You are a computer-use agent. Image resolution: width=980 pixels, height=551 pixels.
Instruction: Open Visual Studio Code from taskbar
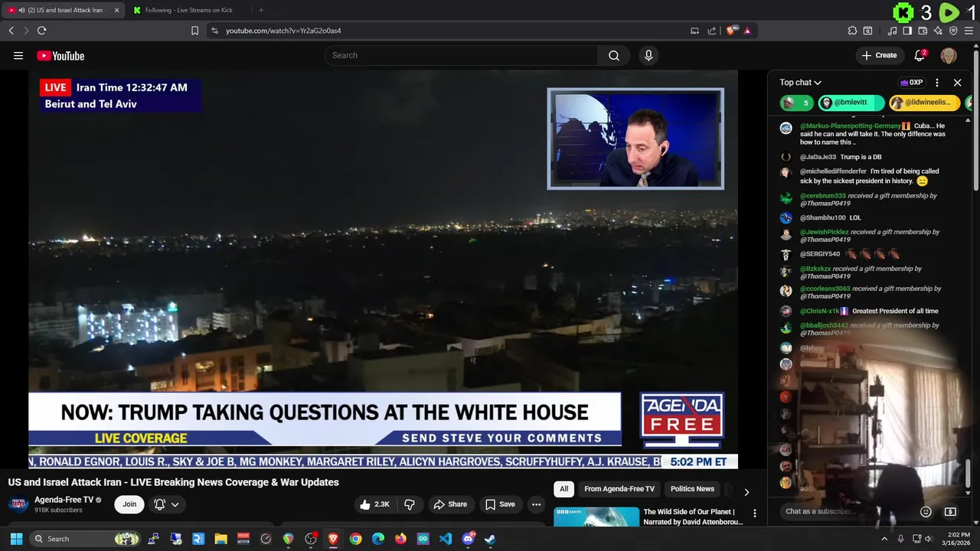point(446,539)
